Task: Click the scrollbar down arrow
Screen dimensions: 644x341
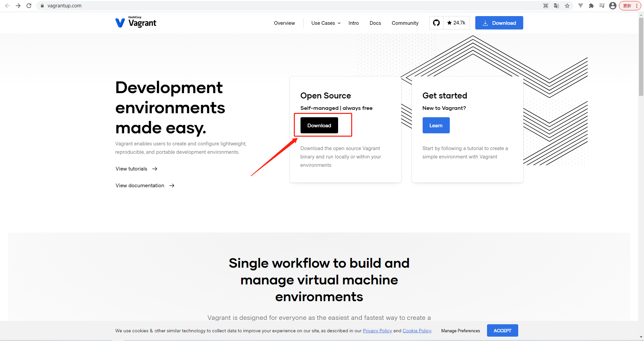Action: [641, 337]
